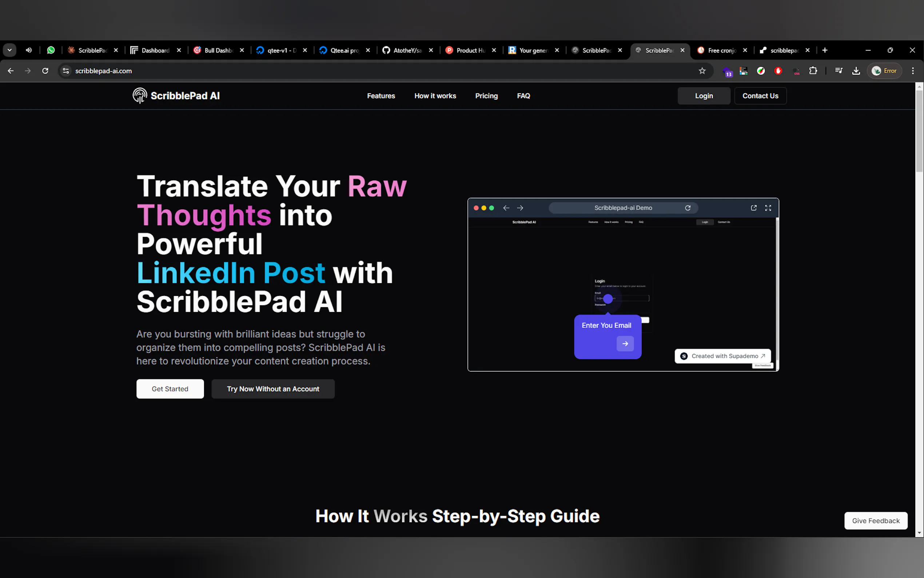This screenshot has width=924, height=578.
Task: Open the tab search dropdown arrow
Action: pos(9,50)
